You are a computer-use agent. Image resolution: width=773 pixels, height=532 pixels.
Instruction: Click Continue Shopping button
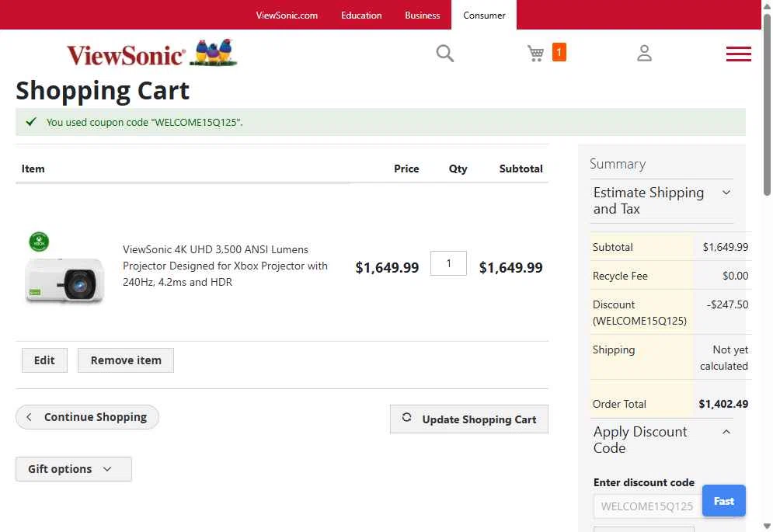pos(87,417)
